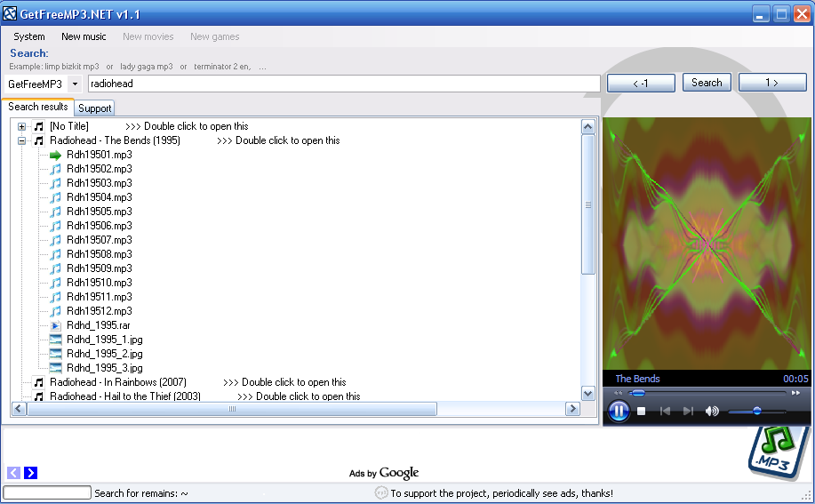Mute the player speaker icon
815x504 pixels.
[x=712, y=412]
